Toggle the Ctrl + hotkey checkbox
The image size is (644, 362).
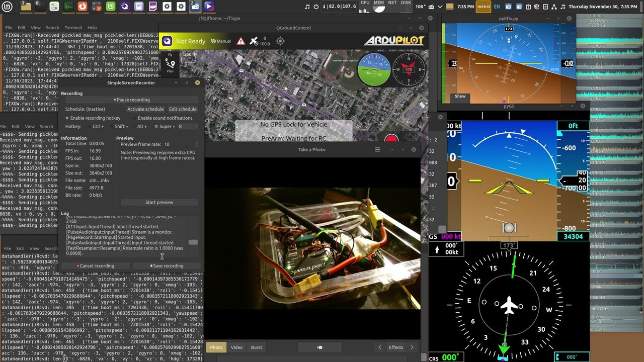[89, 127]
